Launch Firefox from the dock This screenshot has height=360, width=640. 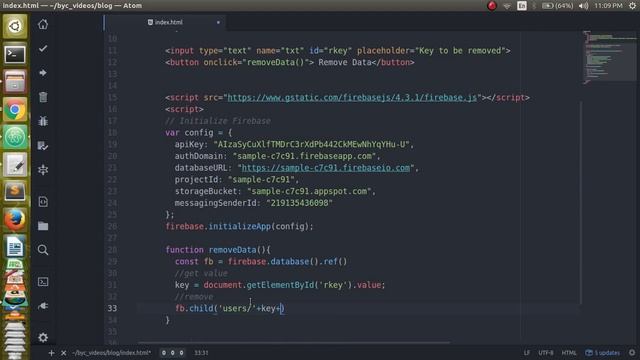coord(15,220)
